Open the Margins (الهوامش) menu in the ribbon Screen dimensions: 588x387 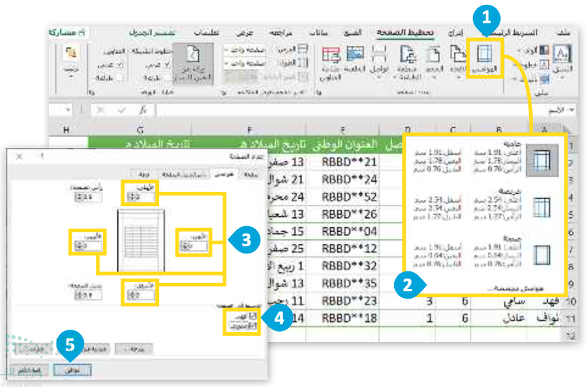tap(484, 58)
